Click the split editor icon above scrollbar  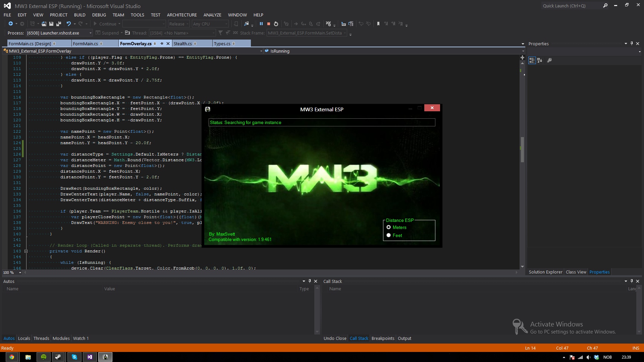point(522,58)
